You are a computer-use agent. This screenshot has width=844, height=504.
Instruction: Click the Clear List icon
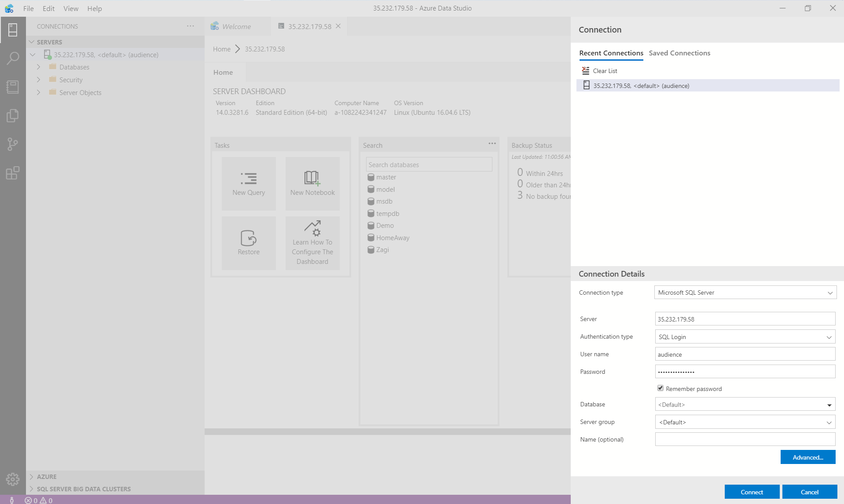[586, 70]
